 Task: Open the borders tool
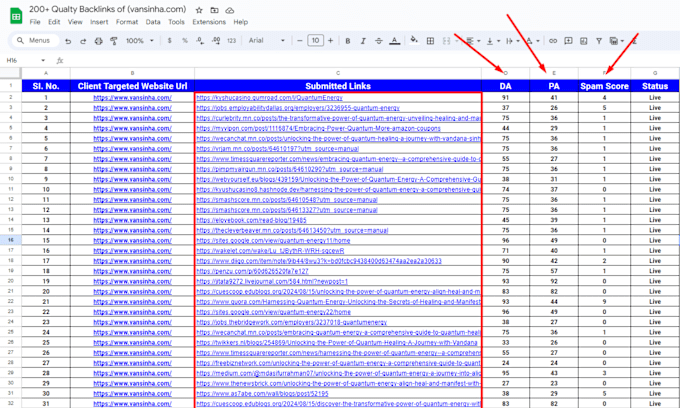[430, 41]
